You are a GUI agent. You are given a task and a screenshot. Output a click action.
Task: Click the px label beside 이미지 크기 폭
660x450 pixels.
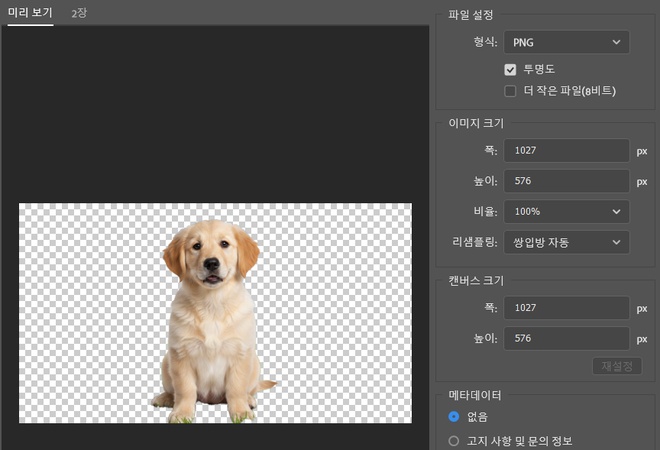[x=642, y=152]
